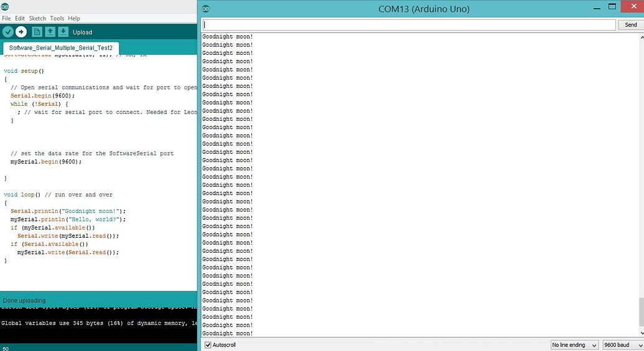
Task: Click the first Goodnight moon! output line
Action: point(228,37)
